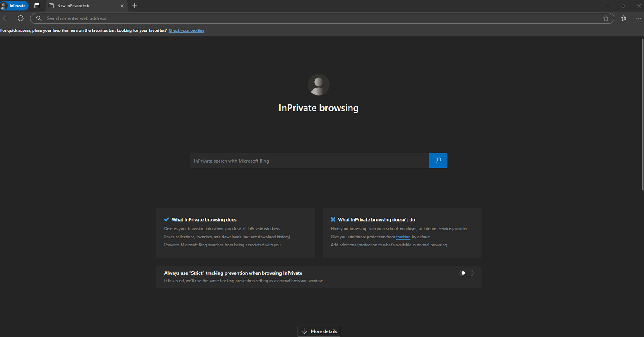Click the InPrivate profile badge
Screen dimensions: 644x337
click(15, 6)
